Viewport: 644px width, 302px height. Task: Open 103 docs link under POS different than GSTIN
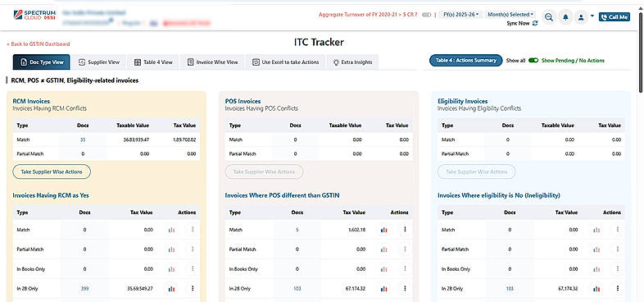coord(297,289)
